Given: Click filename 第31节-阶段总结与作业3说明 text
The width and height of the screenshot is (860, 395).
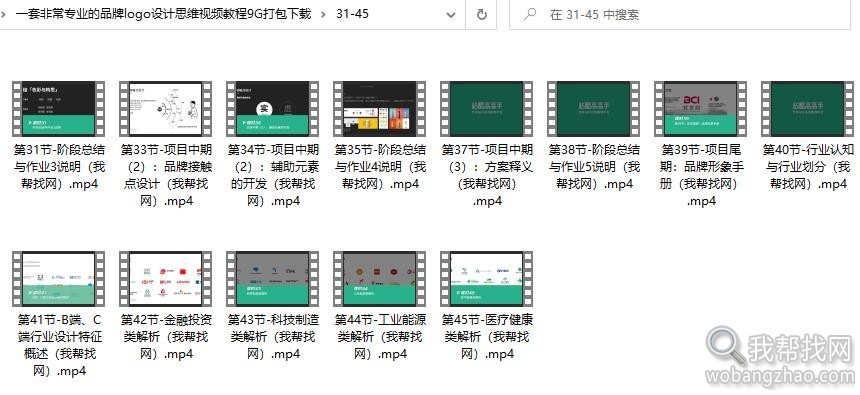Looking at the screenshot, I should (59, 167).
